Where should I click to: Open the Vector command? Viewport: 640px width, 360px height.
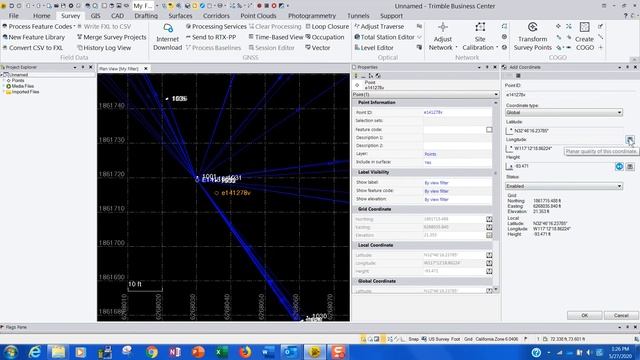tap(318, 48)
